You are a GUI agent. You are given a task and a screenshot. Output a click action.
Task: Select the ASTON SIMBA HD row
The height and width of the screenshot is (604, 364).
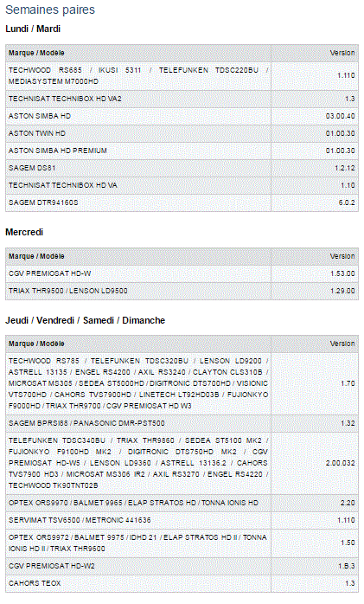[x=182, y=116]
